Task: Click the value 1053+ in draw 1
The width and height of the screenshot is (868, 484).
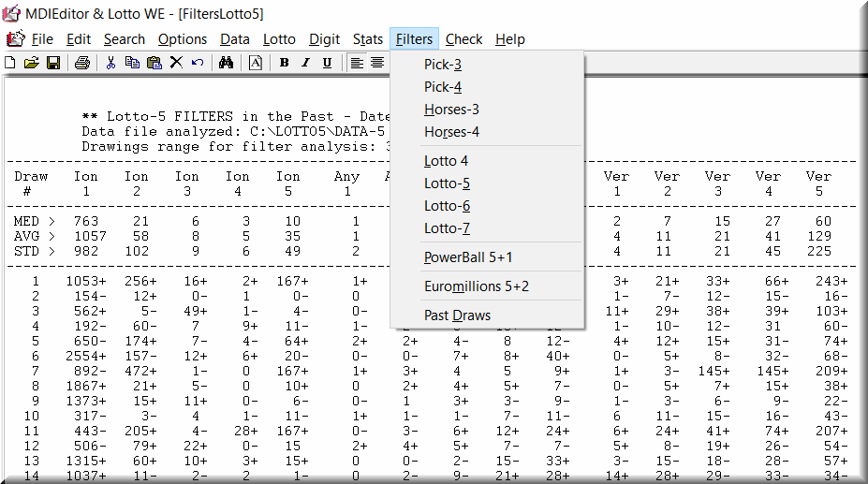Action: coord(86,281)
